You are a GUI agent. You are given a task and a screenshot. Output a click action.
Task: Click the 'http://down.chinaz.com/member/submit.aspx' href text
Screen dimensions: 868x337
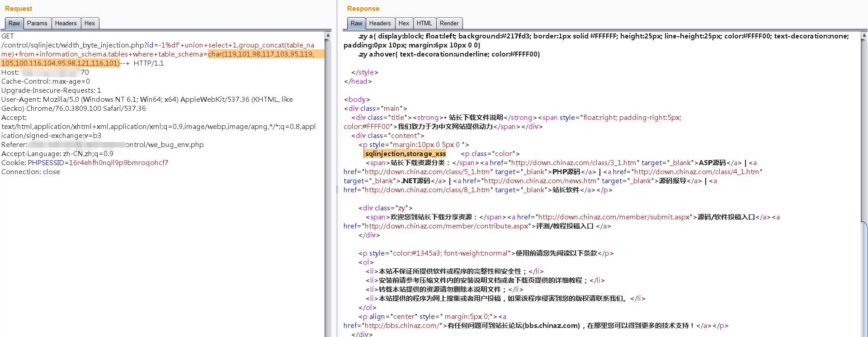614,217
